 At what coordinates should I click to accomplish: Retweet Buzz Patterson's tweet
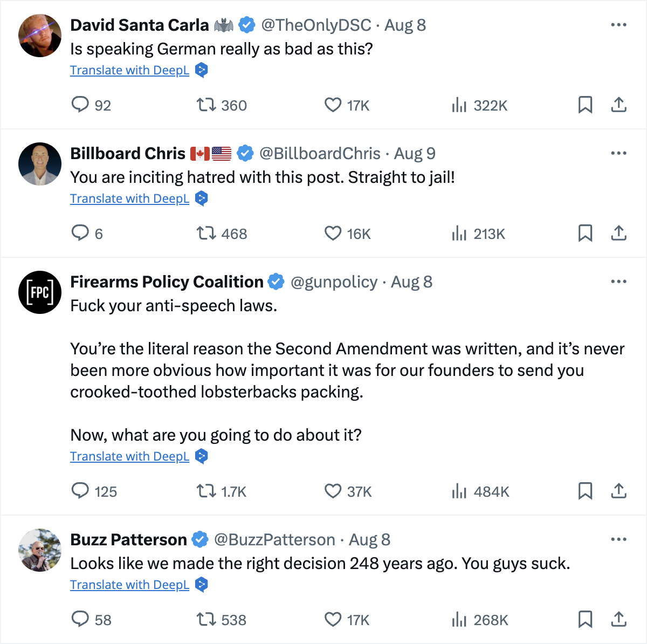coord(206,619)
